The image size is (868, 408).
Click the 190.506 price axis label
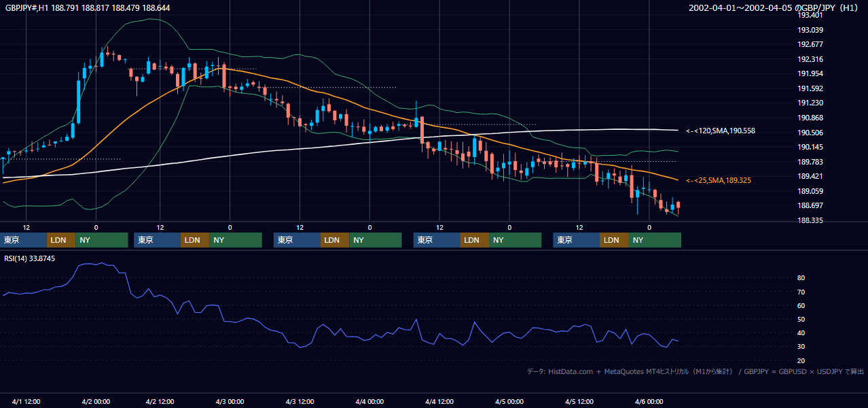pos(810,133)
